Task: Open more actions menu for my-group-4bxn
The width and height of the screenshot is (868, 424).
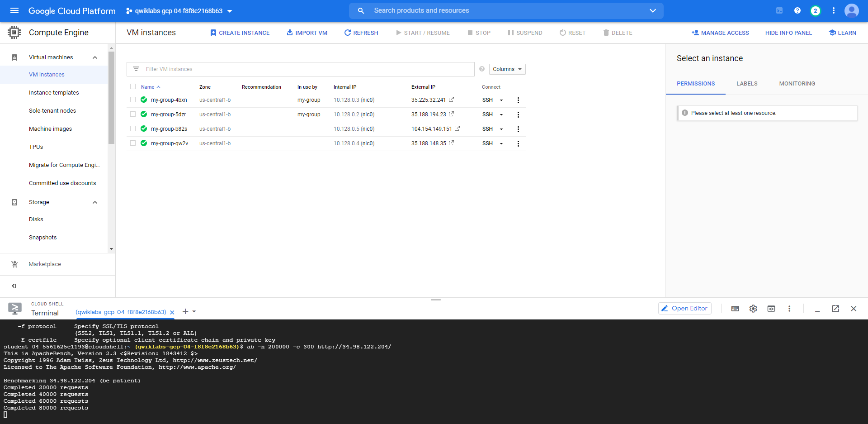Action: (x=518, y=100)
